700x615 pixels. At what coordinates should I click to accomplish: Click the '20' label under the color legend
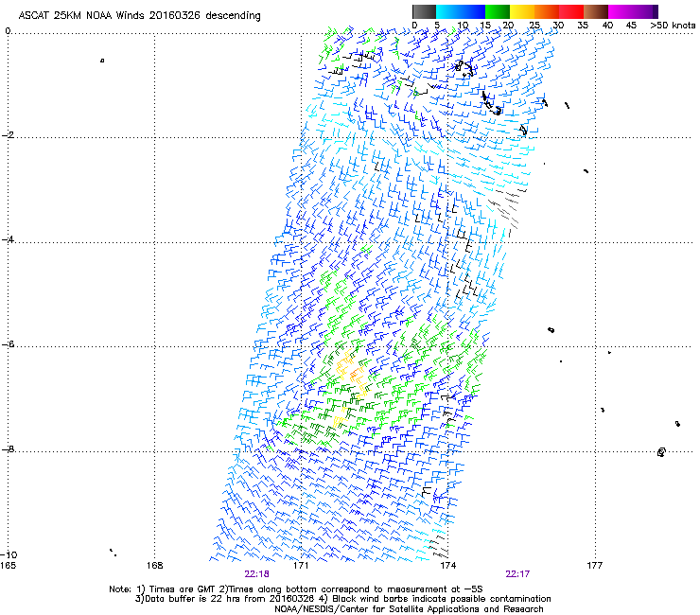pos(509,26)
